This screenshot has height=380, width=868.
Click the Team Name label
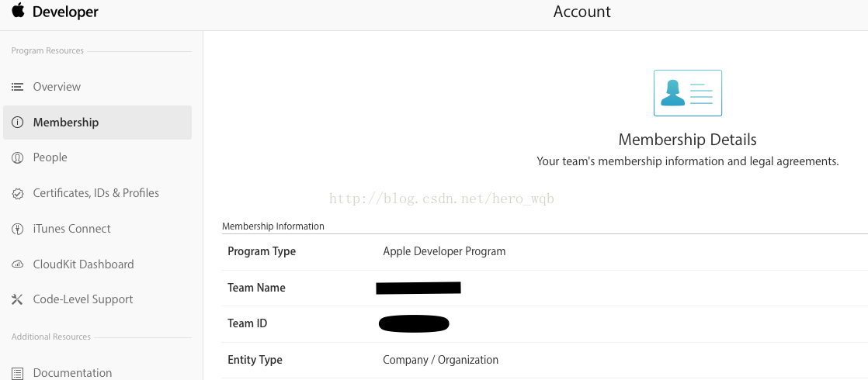pyautogui.click(x=256, y=288)
